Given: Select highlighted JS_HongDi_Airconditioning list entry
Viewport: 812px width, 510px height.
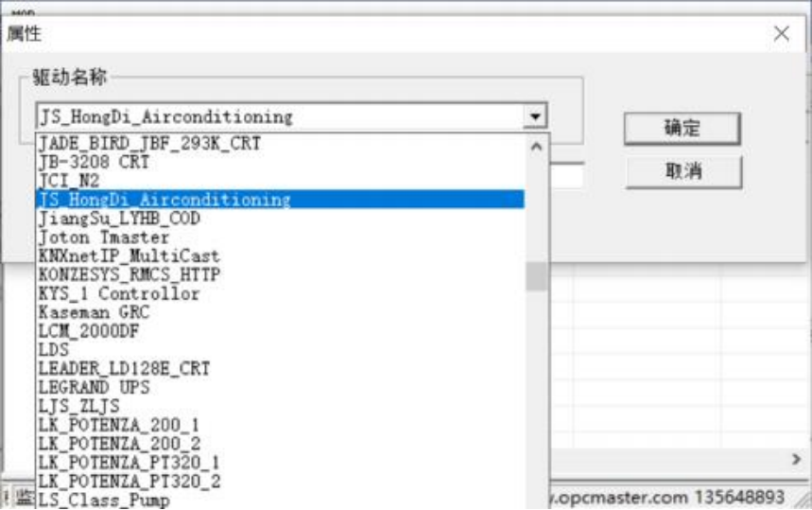Looking at the screenshot, I should (x=280, y=200).
